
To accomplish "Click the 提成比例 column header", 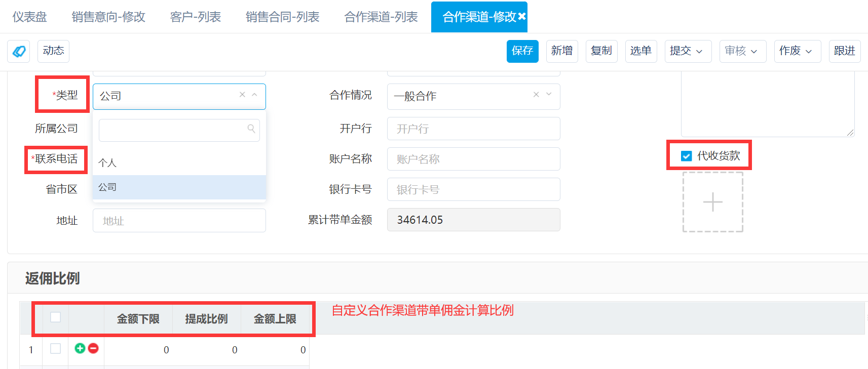I will click(x=207, y=319).
